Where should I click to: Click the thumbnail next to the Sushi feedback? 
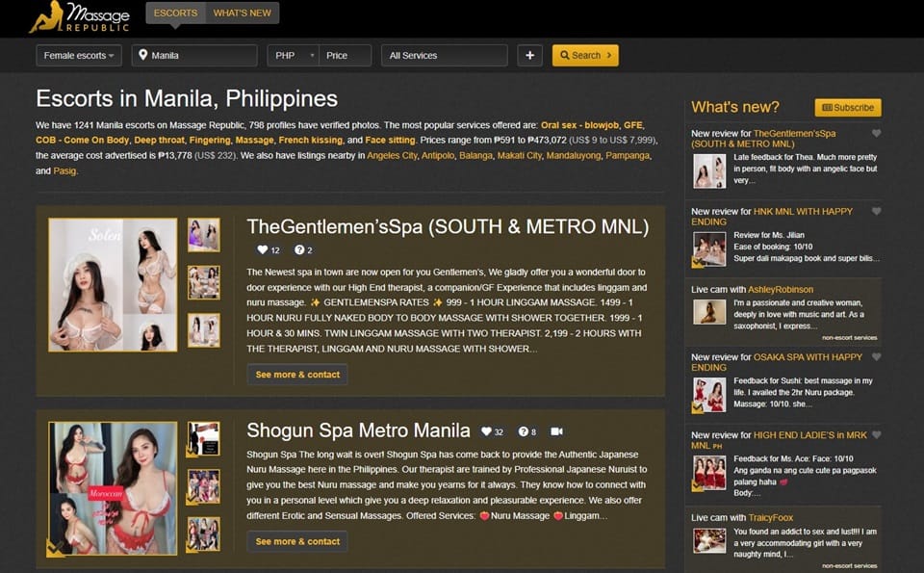(709, 395)
